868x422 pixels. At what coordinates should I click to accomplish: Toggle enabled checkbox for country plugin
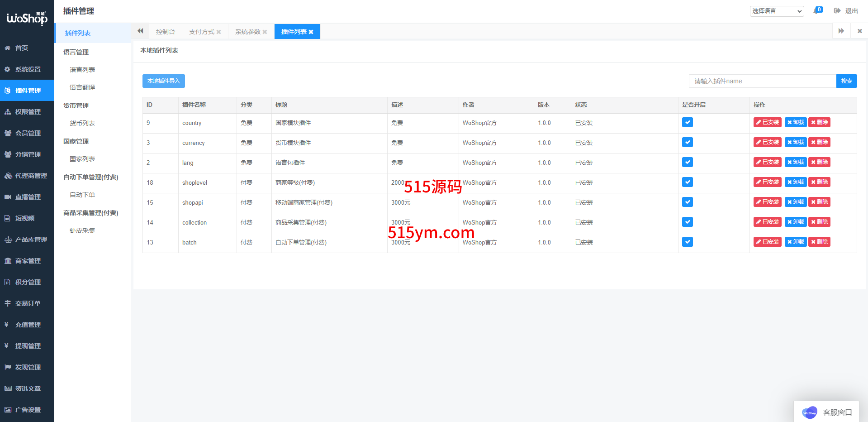[x=687, y=123]
